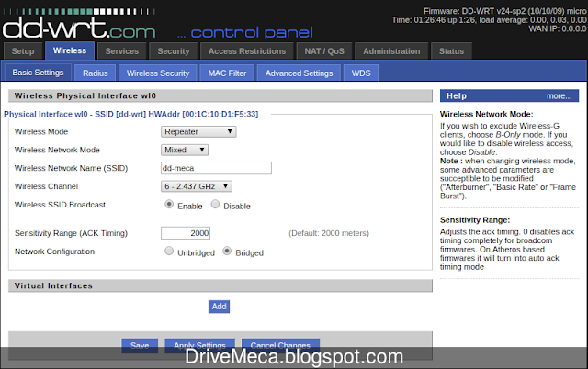Screen dimensions: 588x369
Task: View the Status tab
Action: coord(451,51)
